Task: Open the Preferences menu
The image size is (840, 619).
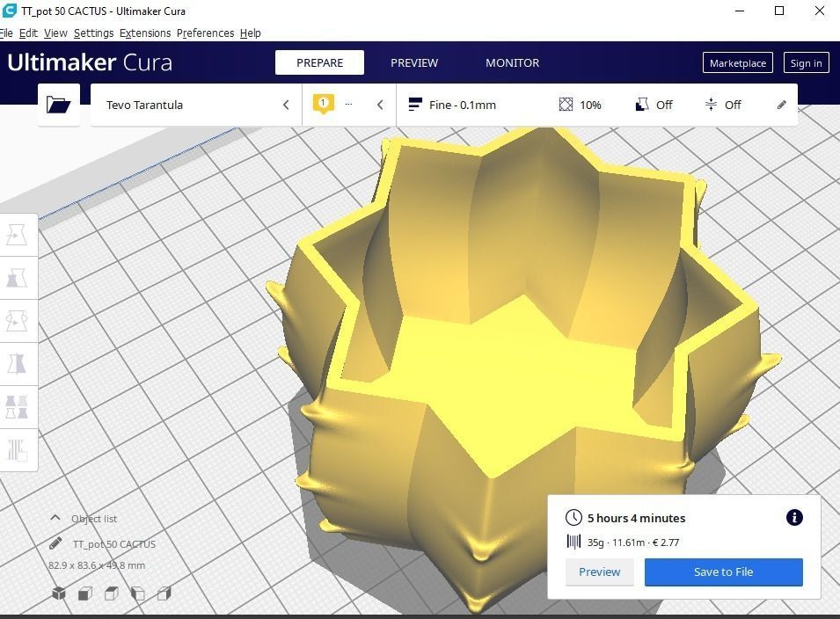Action: tap(205, 33)
